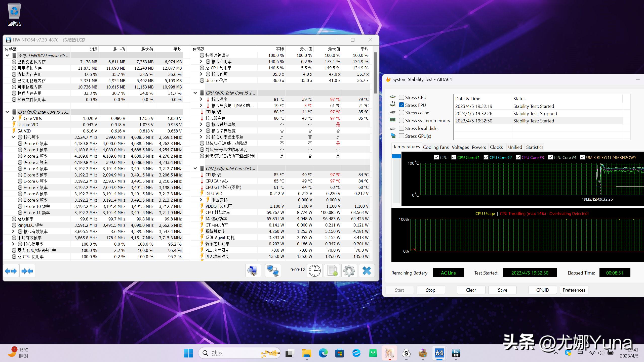644x362 pixels.
Task: Click the Preferences button
Action: tap(574, 290)
